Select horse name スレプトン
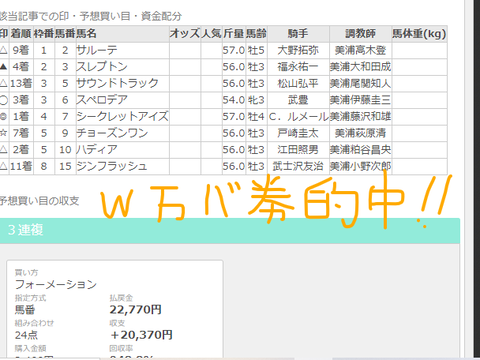The height and width of the screenshot is (360, 480). coord(102,67)
